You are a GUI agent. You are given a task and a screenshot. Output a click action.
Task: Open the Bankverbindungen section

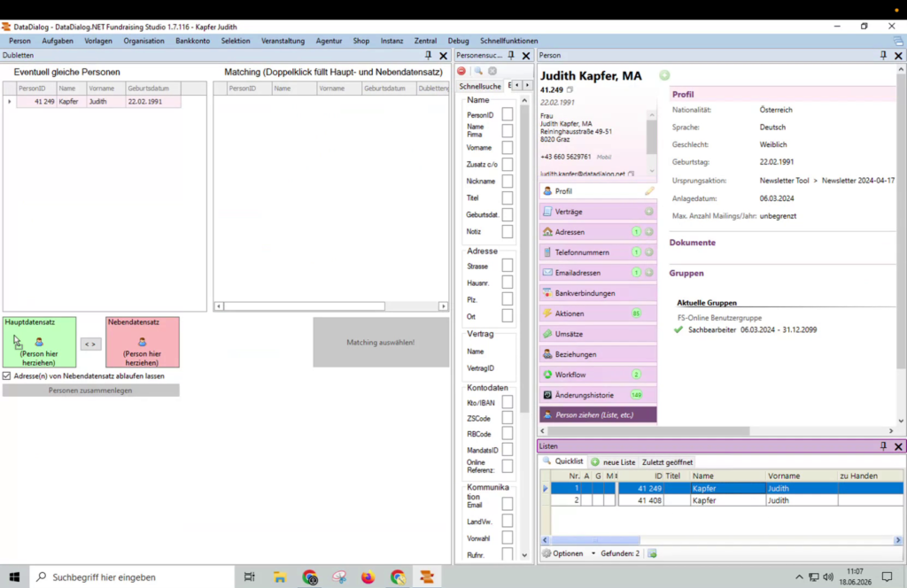tap(598, 293)
